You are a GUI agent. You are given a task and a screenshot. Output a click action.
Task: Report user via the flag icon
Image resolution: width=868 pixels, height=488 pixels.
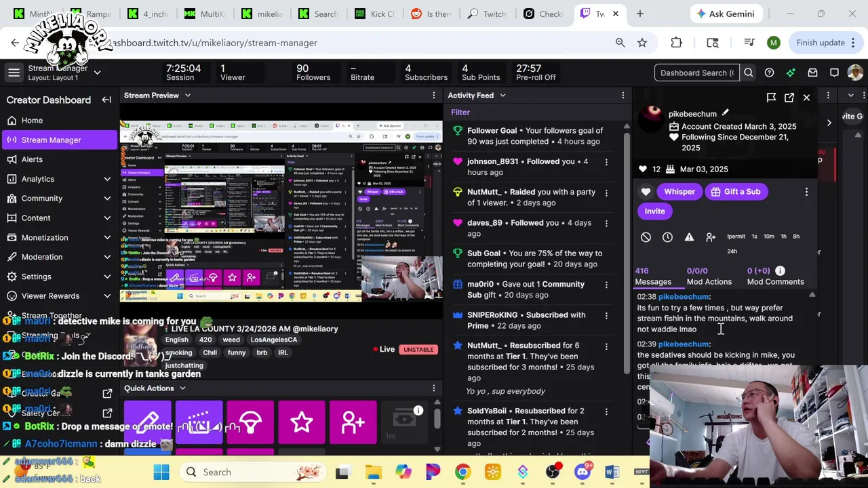click(771, 98)
